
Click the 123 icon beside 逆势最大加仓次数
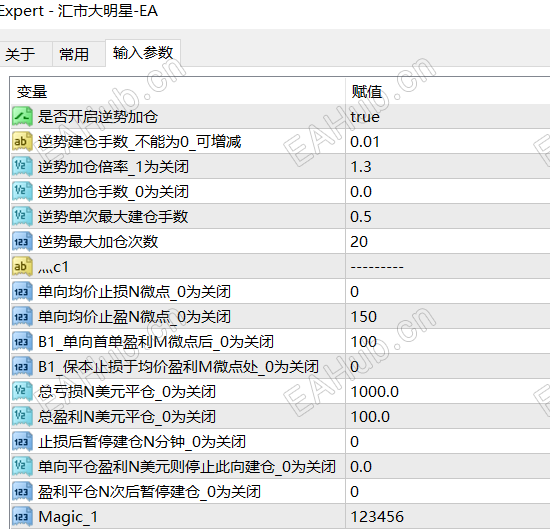point(22,242)
